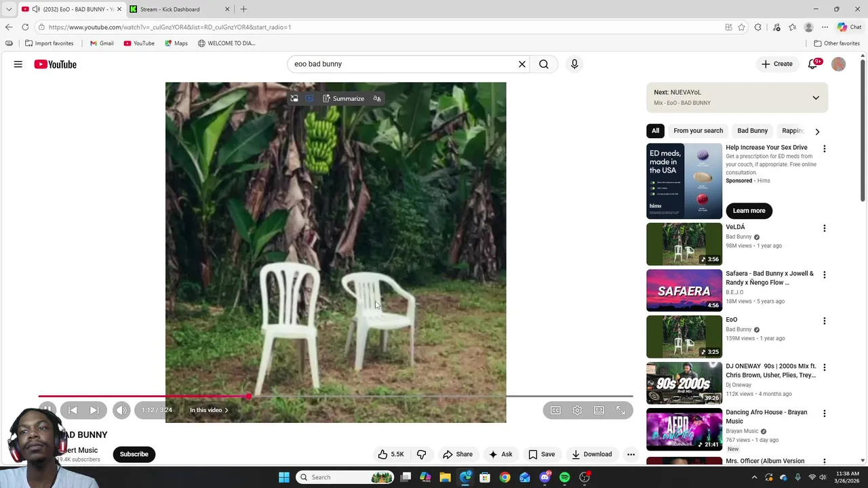The image size is (868, 488).
Task: Open Maps bookmark
Action: (176, 43)
